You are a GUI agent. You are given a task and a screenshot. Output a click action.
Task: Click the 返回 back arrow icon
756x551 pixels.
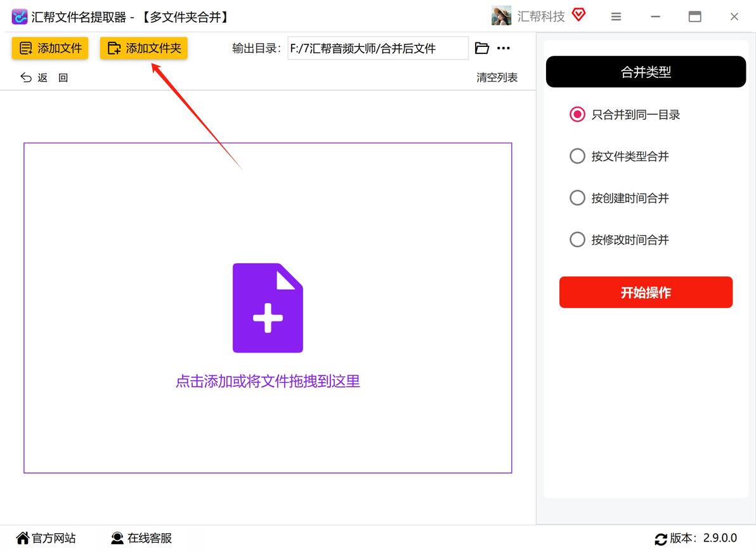(26, 77)
